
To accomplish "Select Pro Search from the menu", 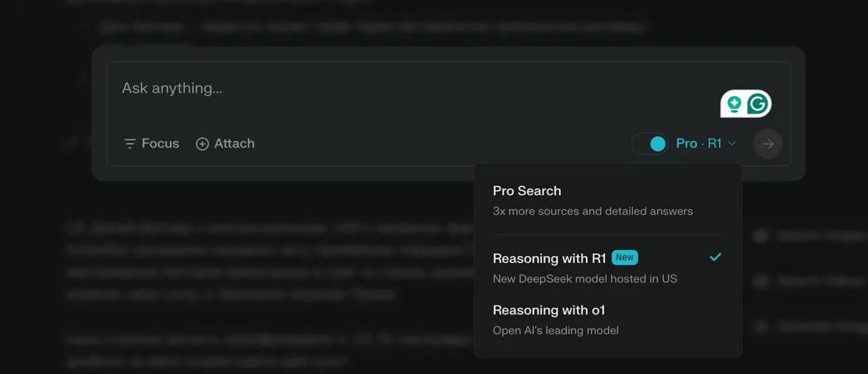I will coord(608,201).
